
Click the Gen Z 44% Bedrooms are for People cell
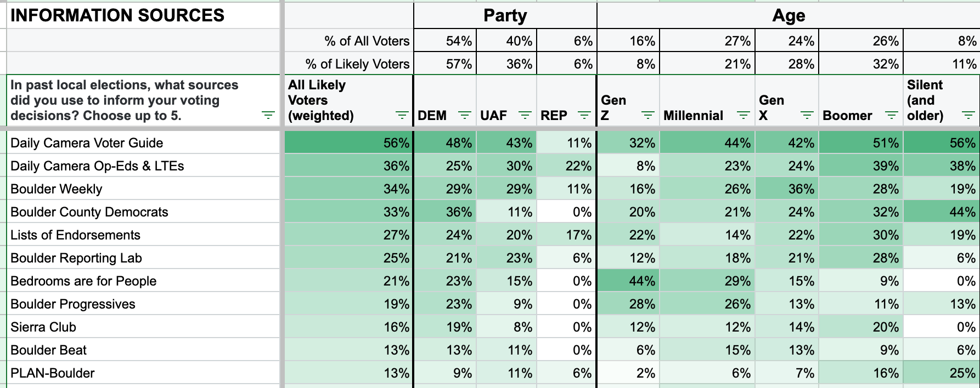click(628, 281)
